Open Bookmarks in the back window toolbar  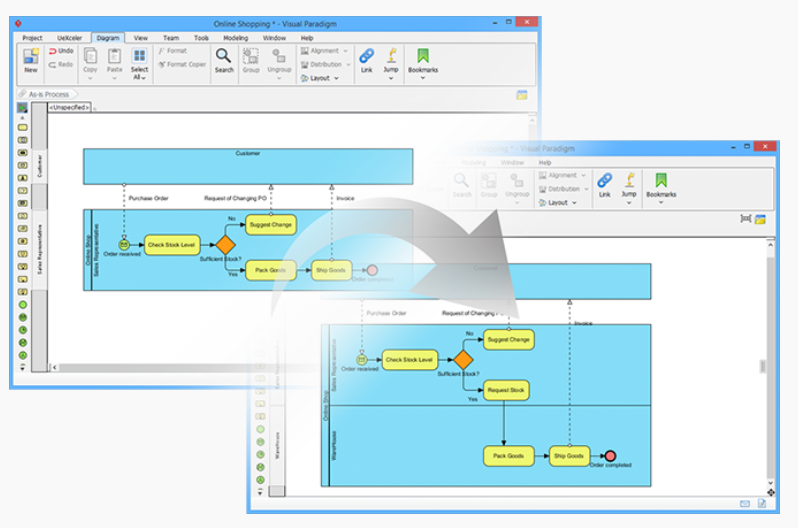tap(423, 61)
